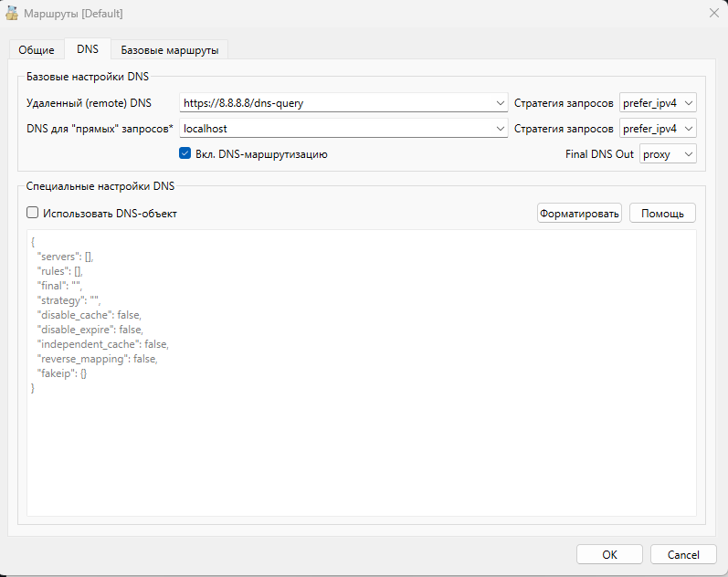Click the "servers": [] line

pos(65,257)
